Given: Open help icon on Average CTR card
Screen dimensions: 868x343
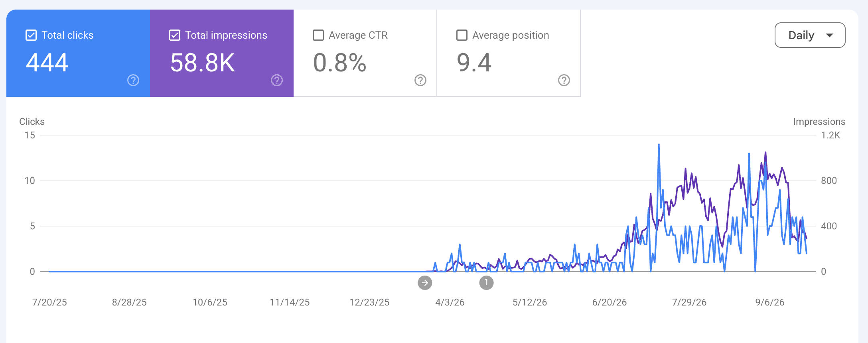Looking at the screenshot, I should click(420, 80).
